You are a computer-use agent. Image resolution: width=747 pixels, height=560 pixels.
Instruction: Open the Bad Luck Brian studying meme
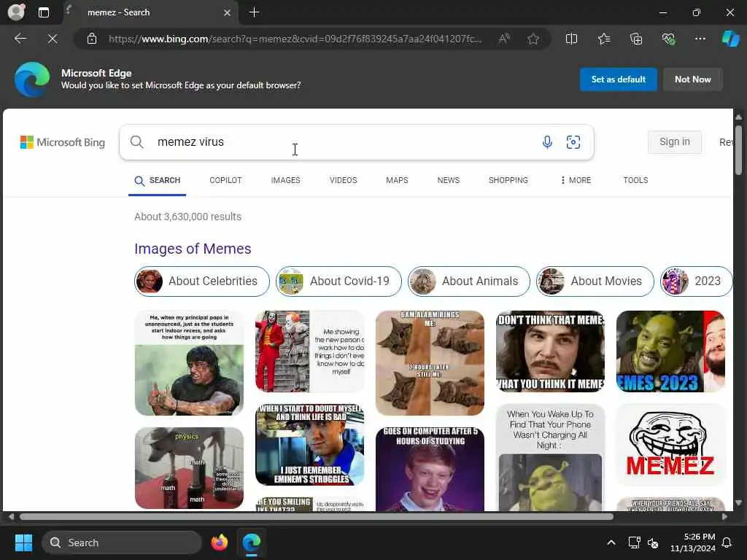(430, 469)
